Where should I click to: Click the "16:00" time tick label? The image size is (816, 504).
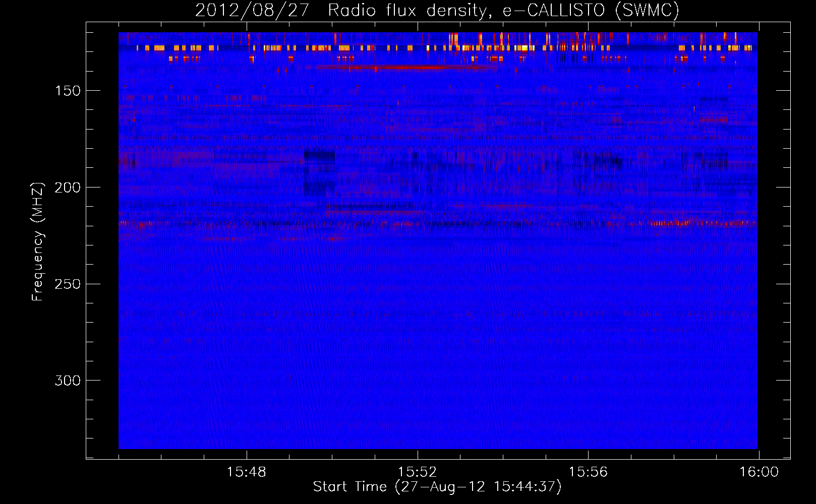759,472
